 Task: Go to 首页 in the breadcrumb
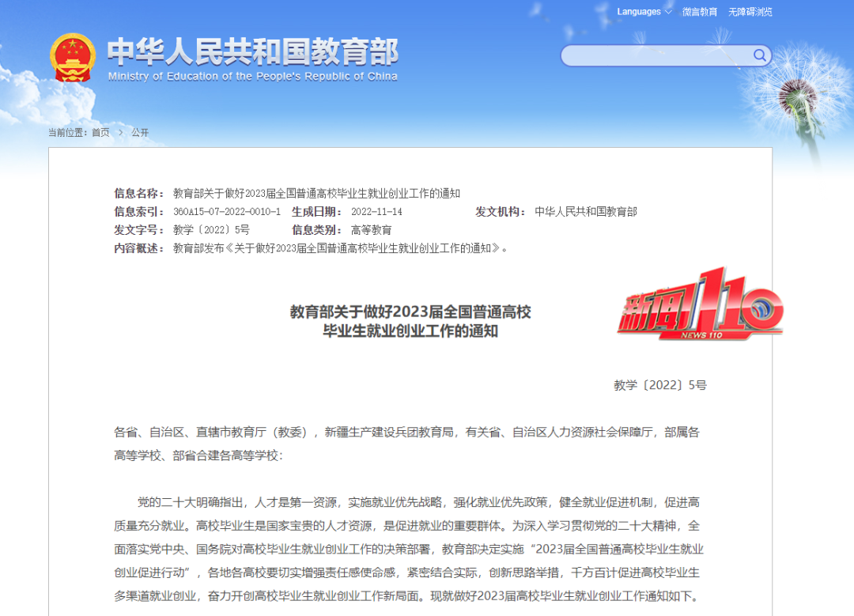point(100,132)
